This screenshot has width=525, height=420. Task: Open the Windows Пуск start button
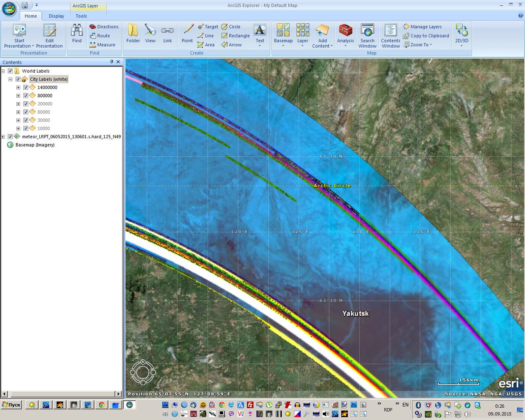pyautogui.click(x=11, y=405)
